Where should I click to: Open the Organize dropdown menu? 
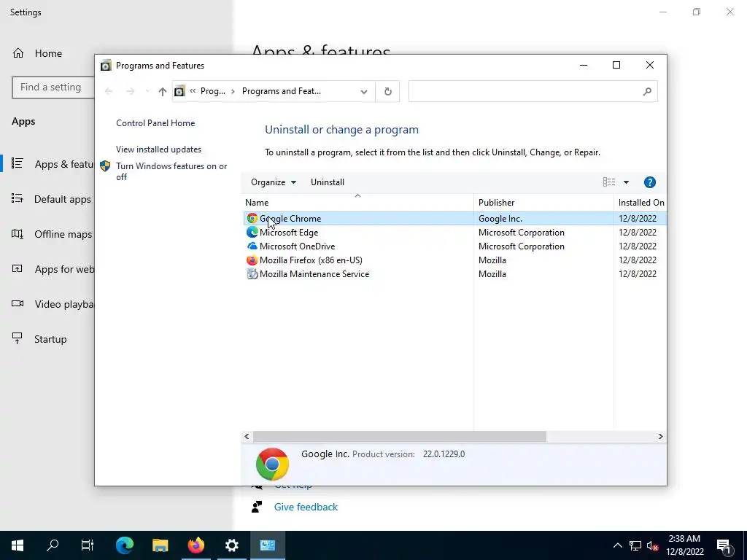click(274, 182)
